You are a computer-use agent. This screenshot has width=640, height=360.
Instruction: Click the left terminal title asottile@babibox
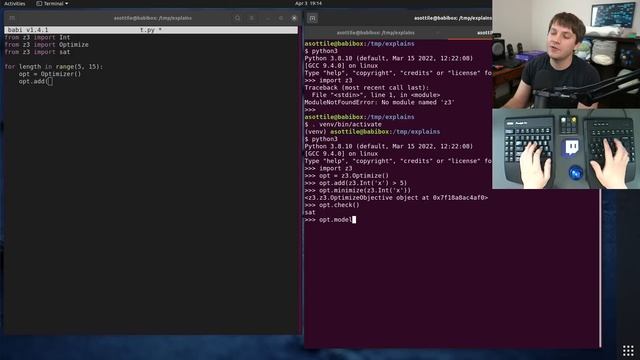(x=152, y=18)
